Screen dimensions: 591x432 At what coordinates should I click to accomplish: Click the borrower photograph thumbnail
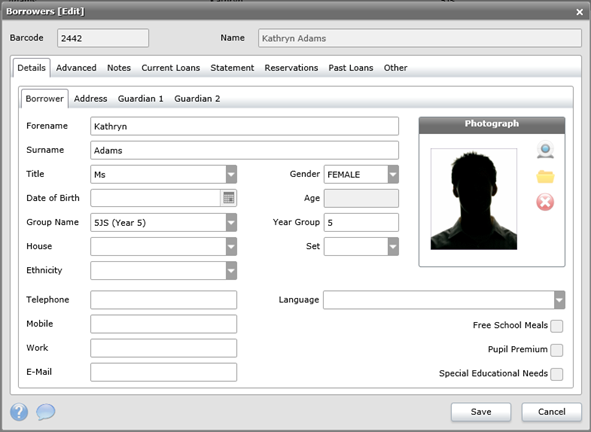coord(474,199)
